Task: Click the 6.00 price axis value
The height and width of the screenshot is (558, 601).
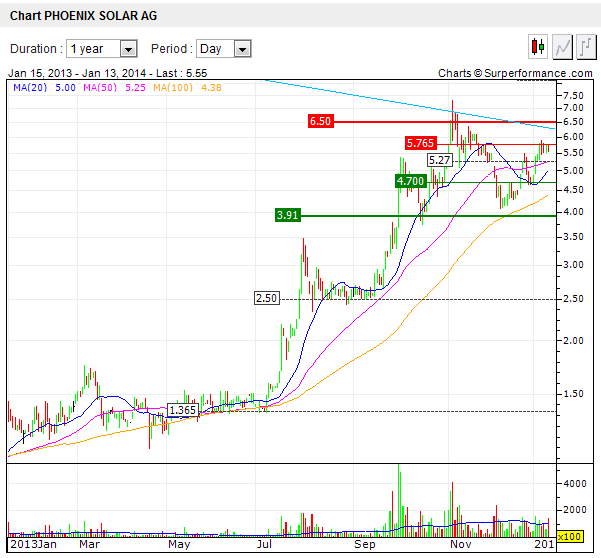Action: [573, 137]
